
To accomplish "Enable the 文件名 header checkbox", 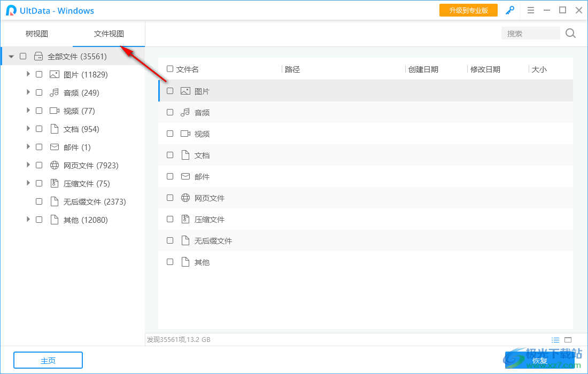I will (x=169, y=69).
